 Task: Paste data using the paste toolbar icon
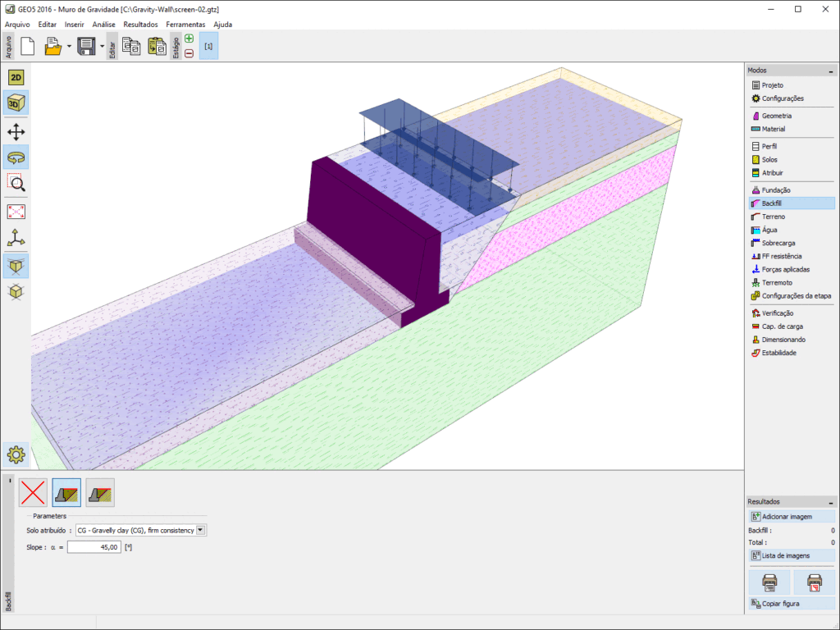click(157, 46)
